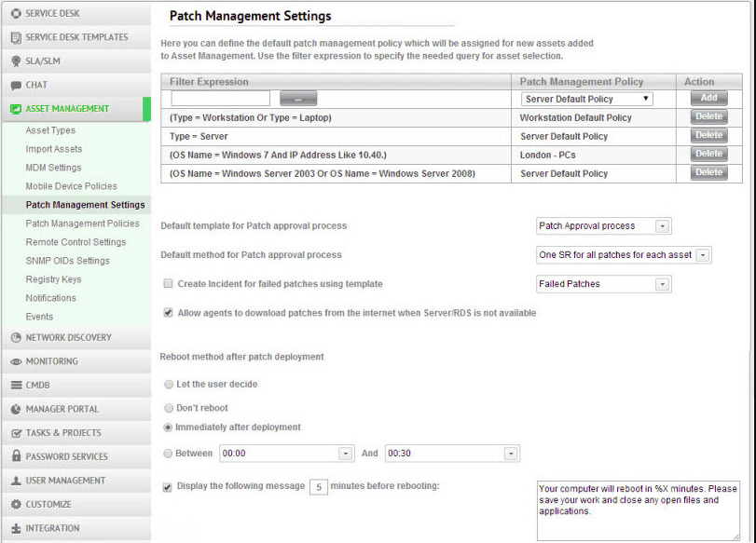This screenshot has height=543, width=756.
Task: Open Service Desk menu section
Action: click(76, 13)
